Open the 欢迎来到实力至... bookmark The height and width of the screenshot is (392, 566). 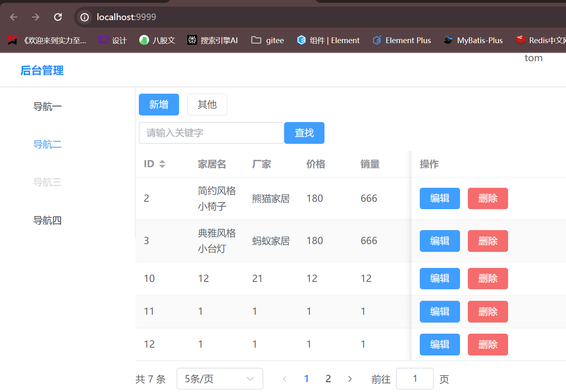(47, 40)
